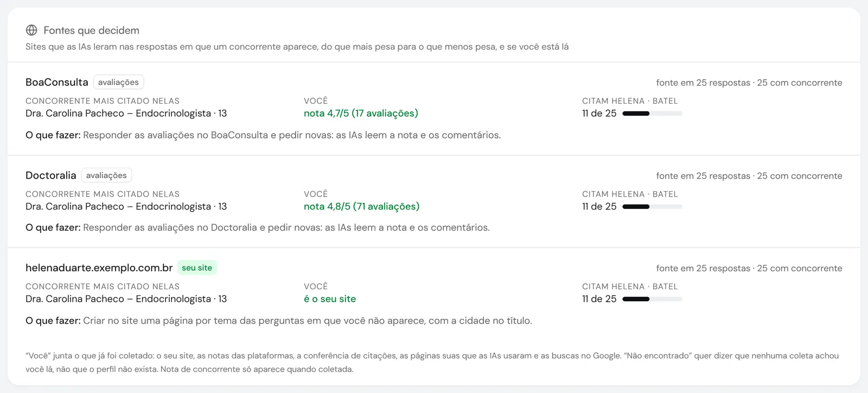Image resolution: width=868 pixels, height=393 pixels.
Task: Click the advice 'Criar no site uma página por tema'
Action: pyautogui.click(x=308, y=321)
